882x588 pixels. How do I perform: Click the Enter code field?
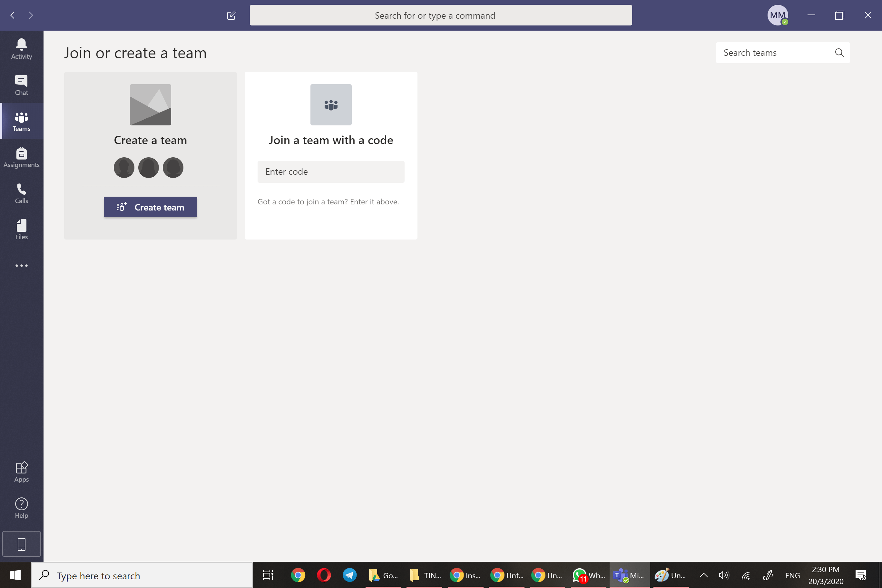point(331,172)
